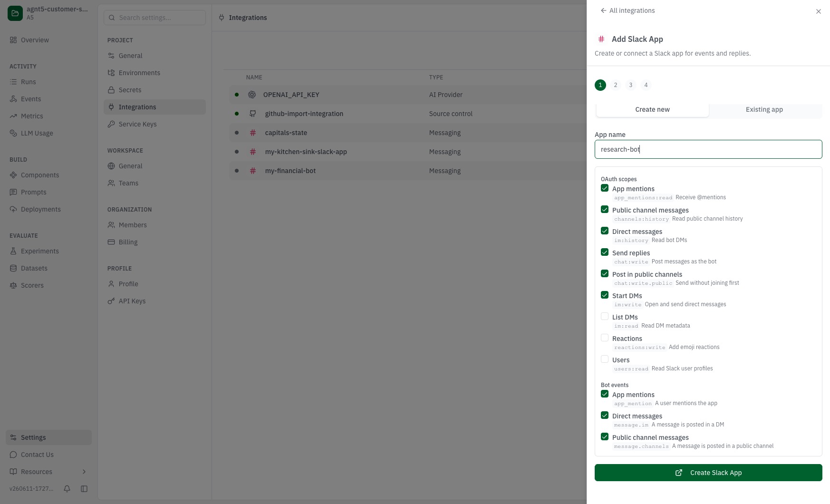Open the Events page

point(48,99)
